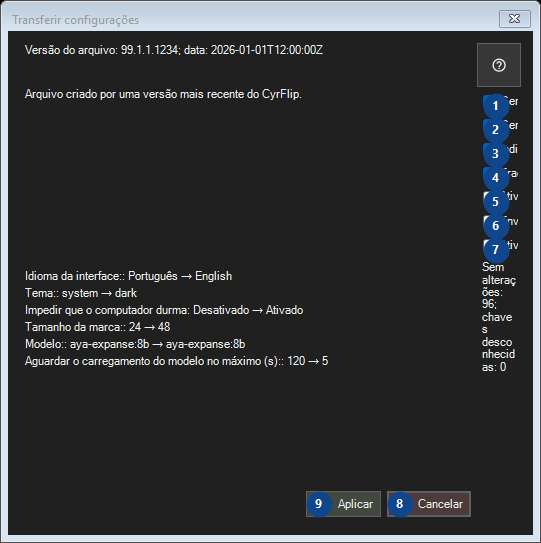Select the "Tema:: system → dark" line
541x543 pixels.
(81, 293)
